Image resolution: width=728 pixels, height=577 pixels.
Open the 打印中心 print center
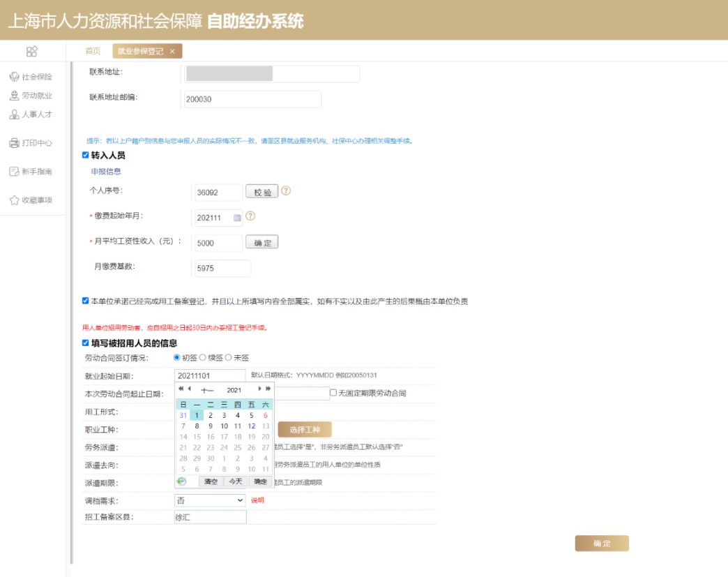click(x=31, y=143)
